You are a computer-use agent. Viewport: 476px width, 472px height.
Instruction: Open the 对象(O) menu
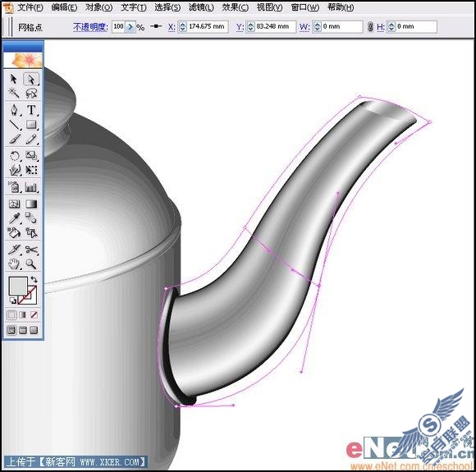[x=98, y=7]
